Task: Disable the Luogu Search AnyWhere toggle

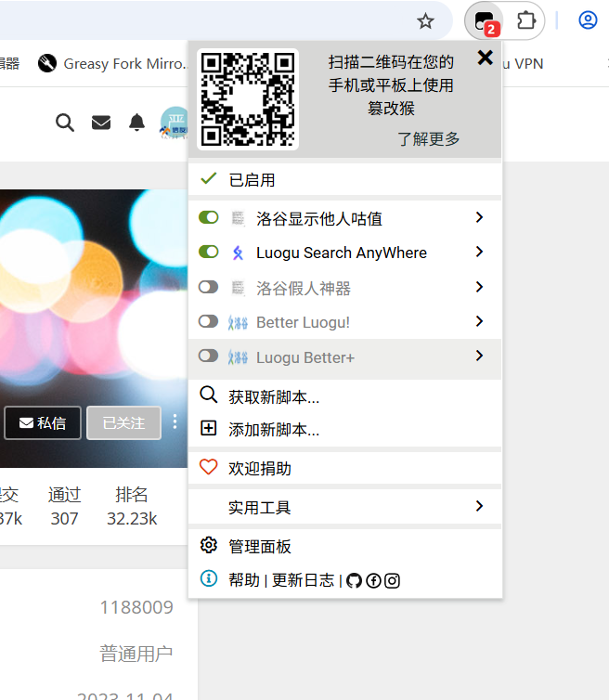Action: coord(209,252)
